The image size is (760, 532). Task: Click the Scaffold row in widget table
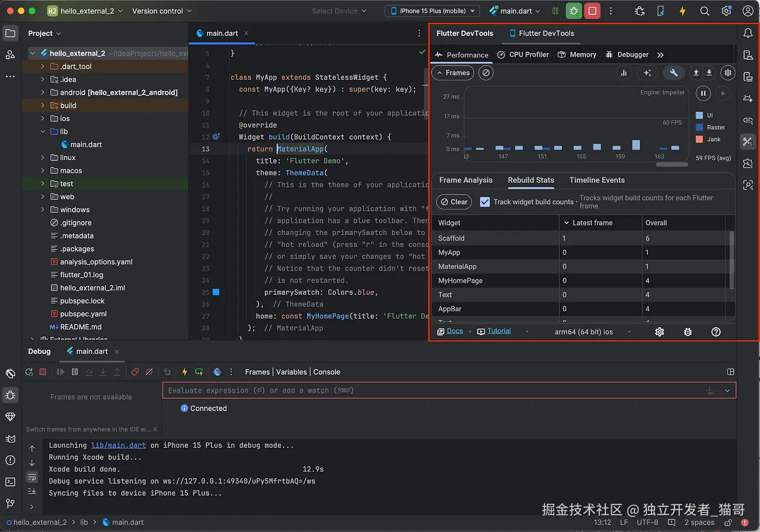[580, 238]
